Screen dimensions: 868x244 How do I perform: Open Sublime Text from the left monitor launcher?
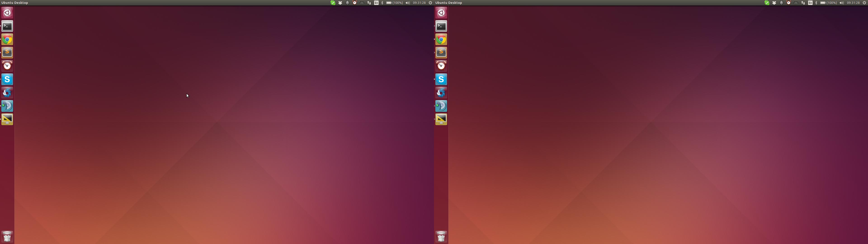(7, 53)
